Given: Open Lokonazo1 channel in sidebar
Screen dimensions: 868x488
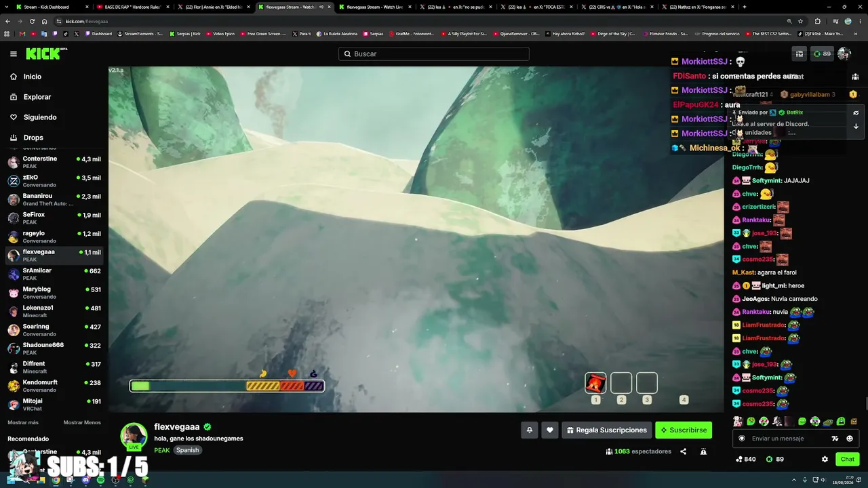Looking at the screenshot, I should 54,311.
